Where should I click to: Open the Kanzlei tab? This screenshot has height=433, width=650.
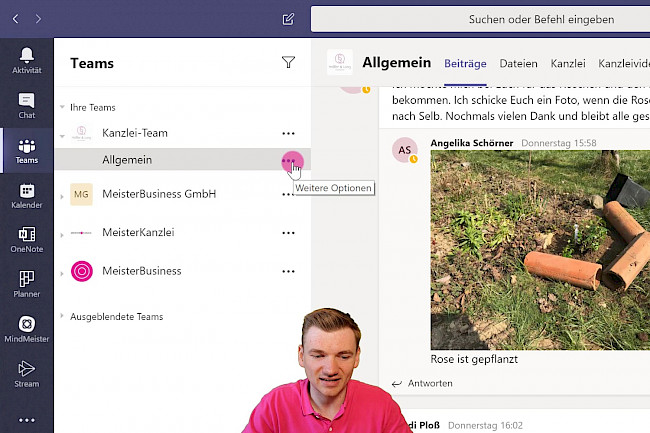(x=567, y=64)
